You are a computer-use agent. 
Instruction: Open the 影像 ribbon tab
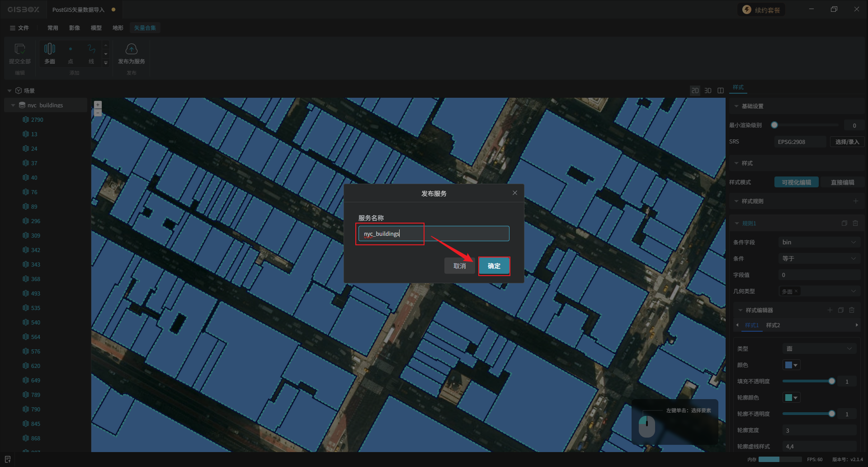(x=75, y=28)
